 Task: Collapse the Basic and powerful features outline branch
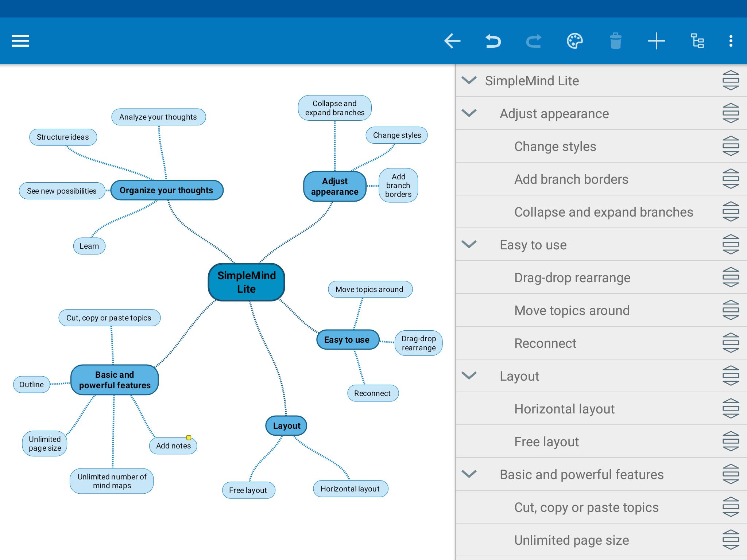pyautogui.click(x=469, y=474)
